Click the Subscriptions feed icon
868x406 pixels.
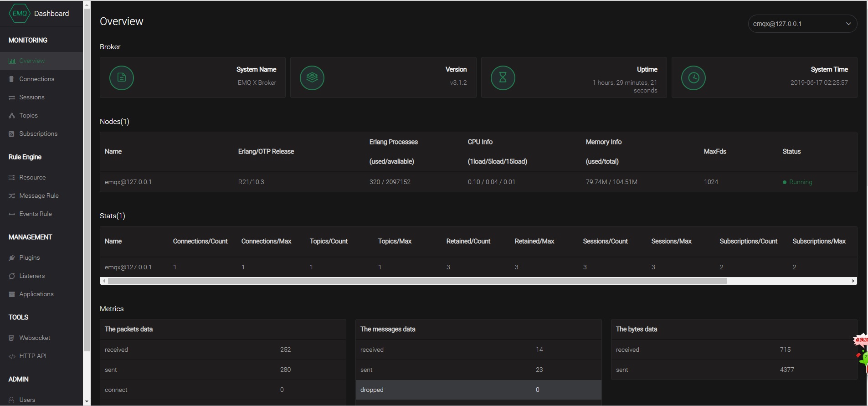point(12,134)
